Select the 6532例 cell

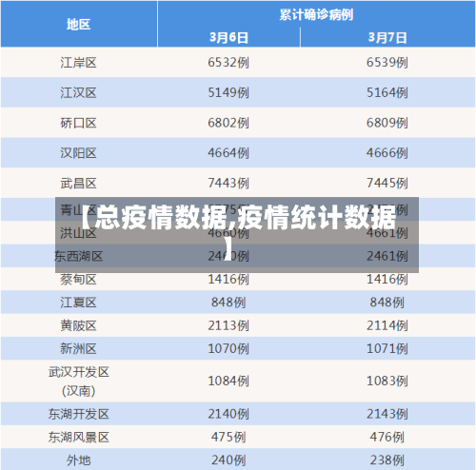click(x=228, y=63)
